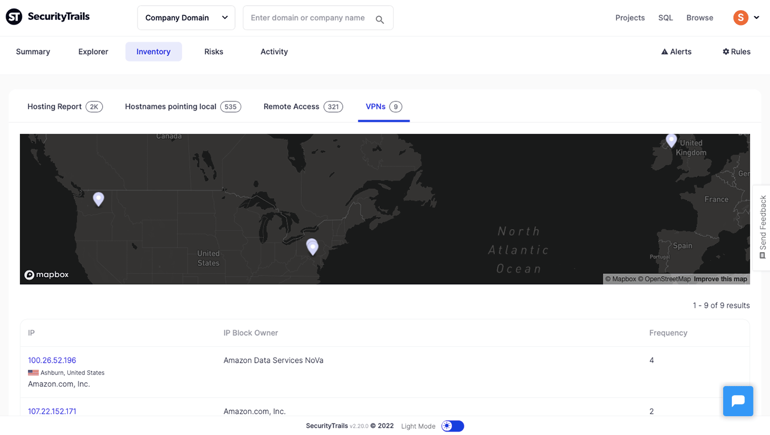
Task: Click the map pin near the US east coast
Action: [312, 246]
